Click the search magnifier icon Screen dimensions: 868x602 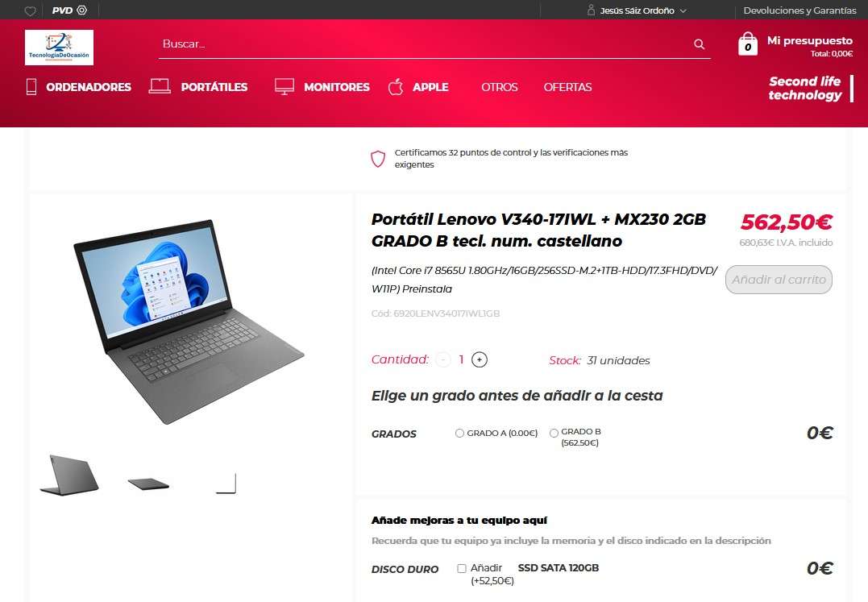click(x=700, y=44)
